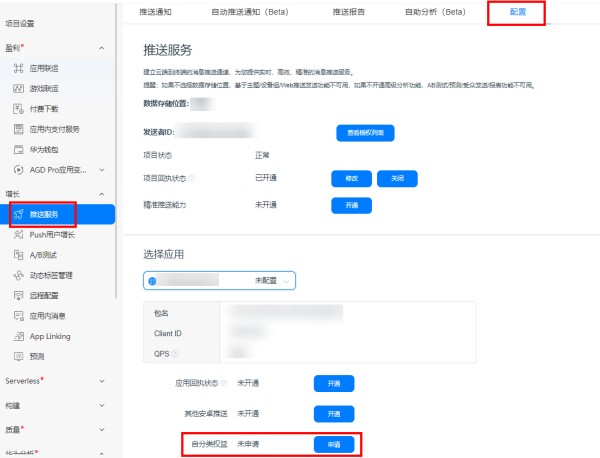
Task: Open App Linking via its icon
Action: (18, 336)
